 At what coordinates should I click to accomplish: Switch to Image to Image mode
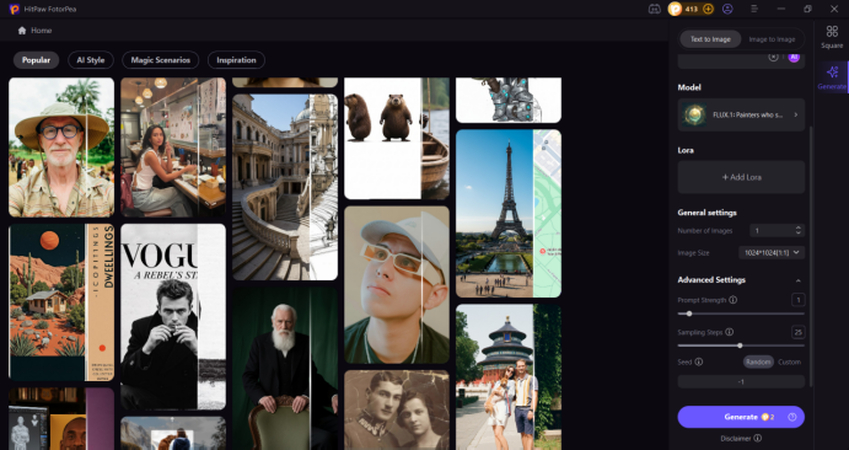[x=772, y=39]
